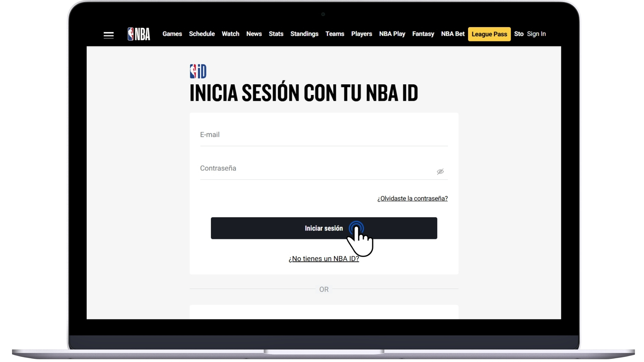Screen dimensions: 644x362
Task: Click ¿No tienes un NBA ID? link
Action: click(x=323, y=258)
